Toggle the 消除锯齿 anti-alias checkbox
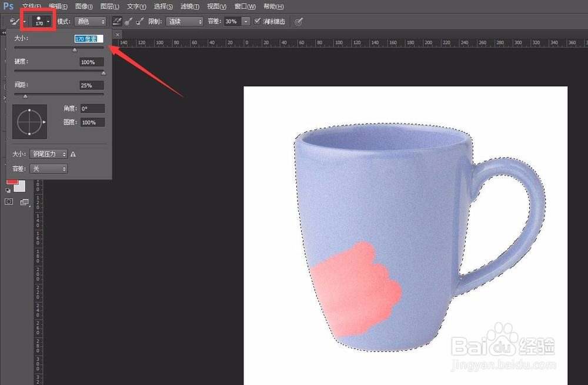Viewport: 588px width, 385px height. [257, 21]
